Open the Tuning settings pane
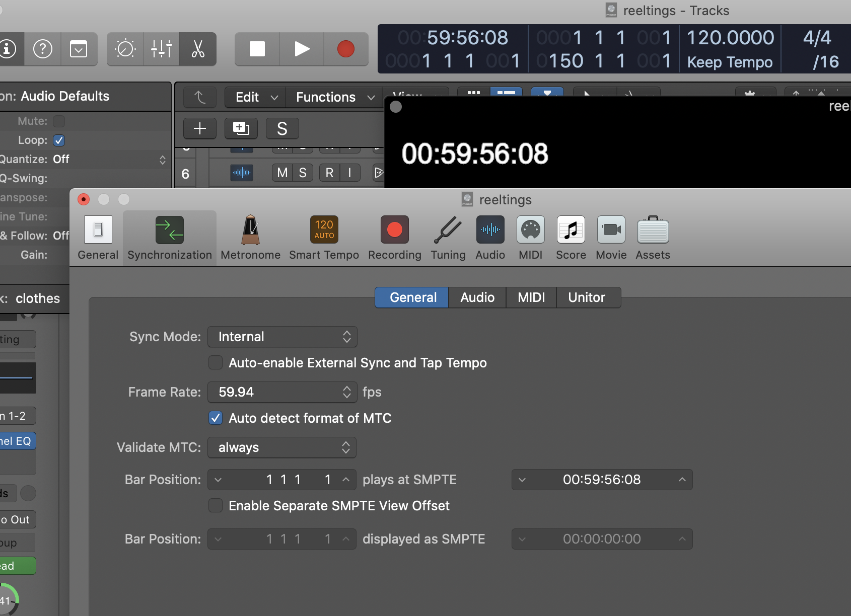 point(447,238)
